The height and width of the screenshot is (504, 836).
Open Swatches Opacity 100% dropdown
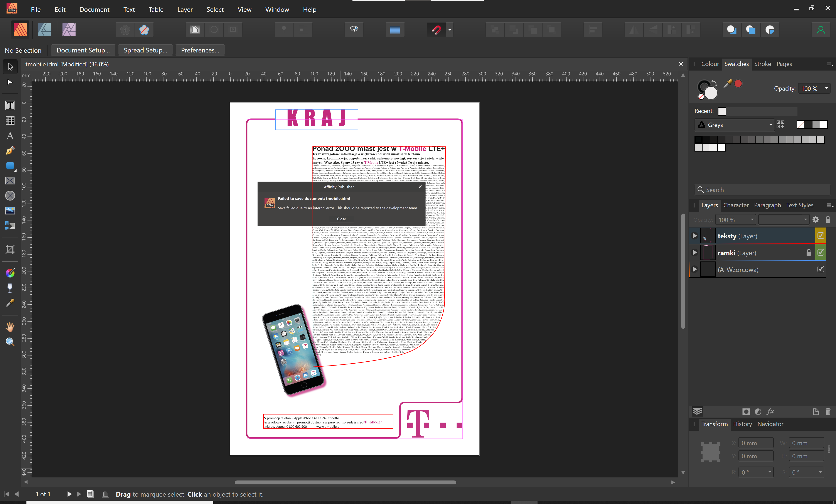click(827, 88)
